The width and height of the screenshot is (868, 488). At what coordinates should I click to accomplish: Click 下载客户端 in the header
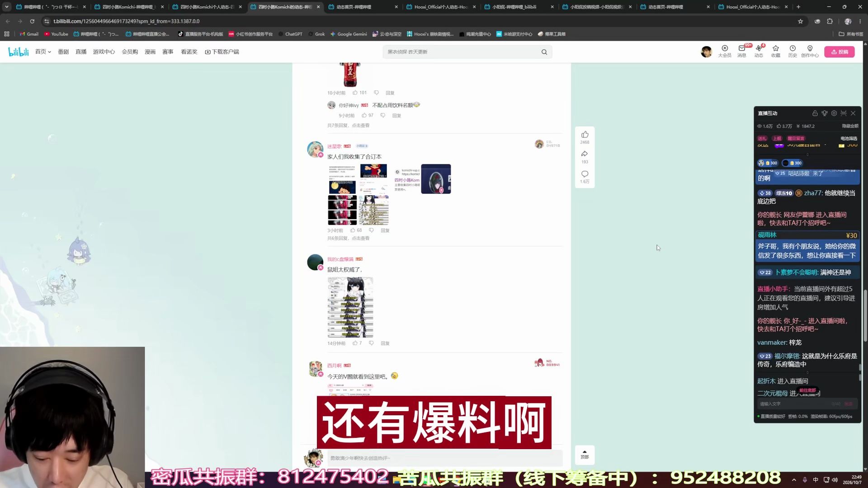222,52
